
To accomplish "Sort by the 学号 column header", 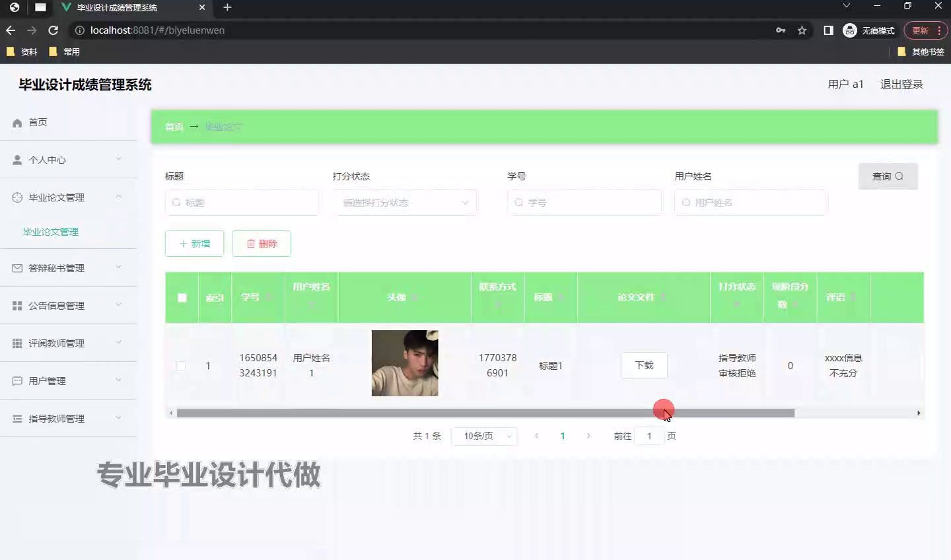I will (x=258, y=298).
